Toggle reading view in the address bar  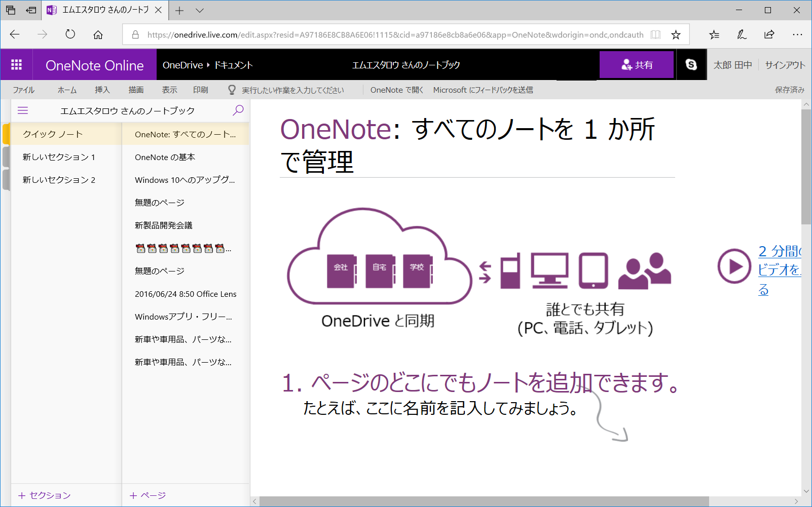click(655, 34)
